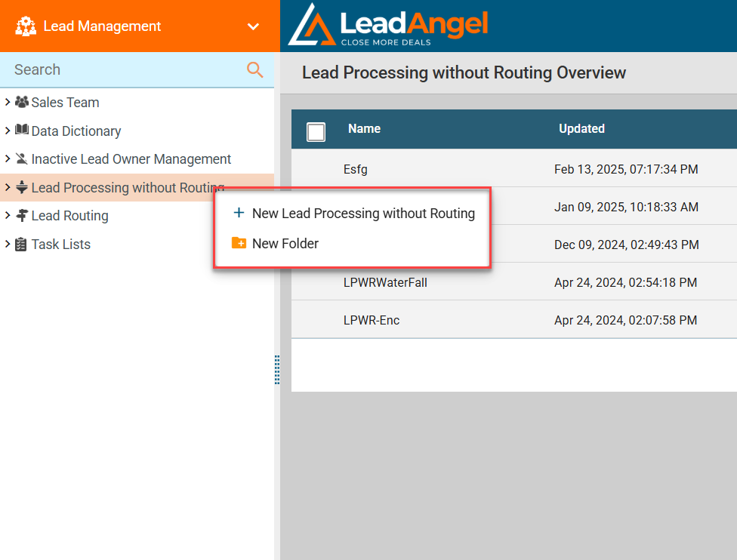Viewport: 737px width, 560px height.
Task: Open Task Lists in sidebar
Action: [x=60, y=245]
